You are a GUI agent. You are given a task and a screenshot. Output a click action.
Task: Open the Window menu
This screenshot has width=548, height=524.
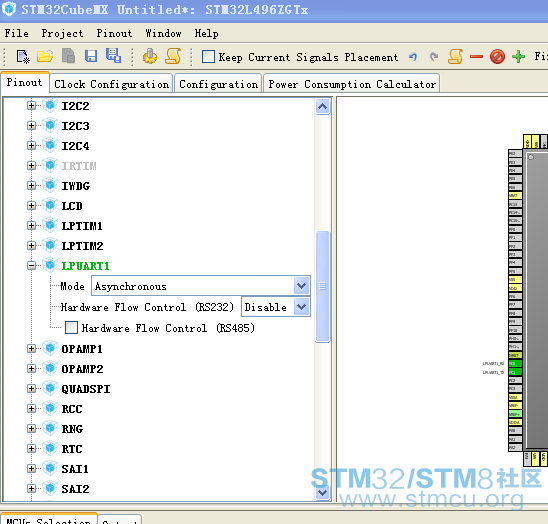tap(164, 33)
